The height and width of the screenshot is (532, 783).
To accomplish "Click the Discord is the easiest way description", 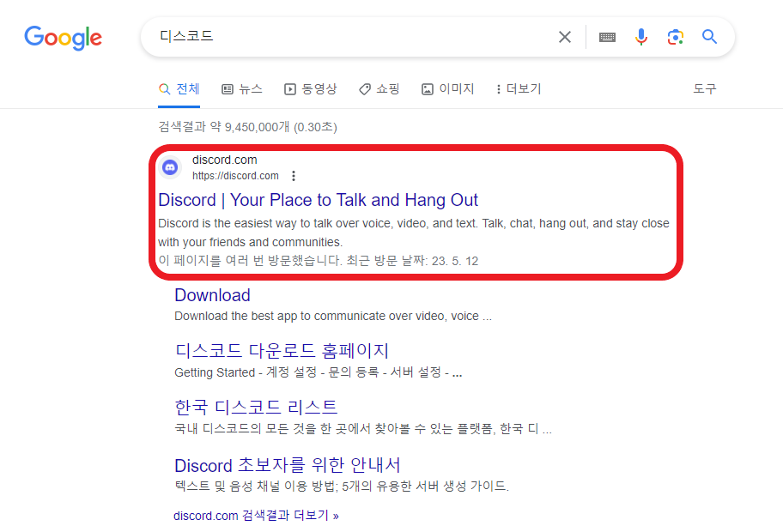I will 414,233.
